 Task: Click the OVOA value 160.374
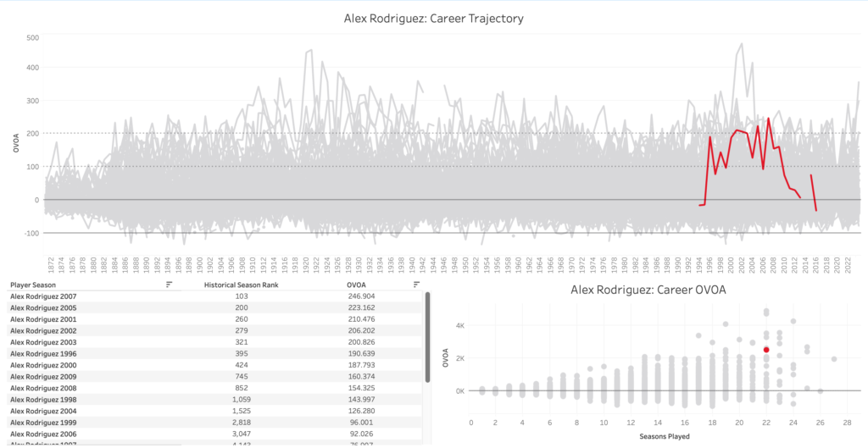(363, 377)
